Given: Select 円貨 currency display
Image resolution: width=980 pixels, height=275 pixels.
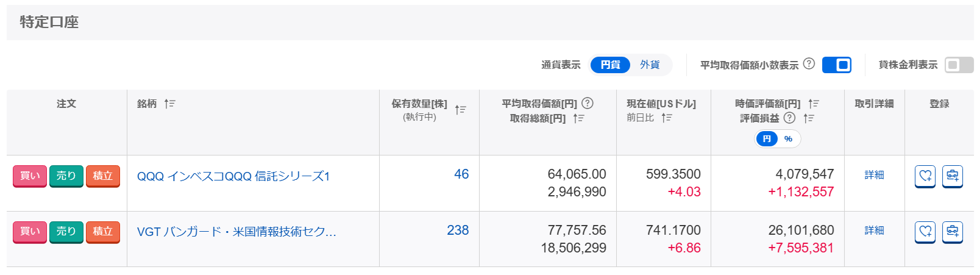Looking at the screenshot, I should click(610, 65).
